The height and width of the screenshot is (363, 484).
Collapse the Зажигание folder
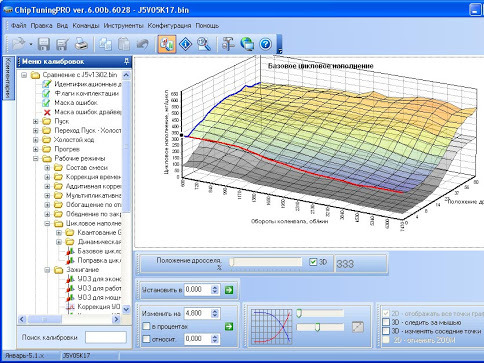pyautogui.click(x=47, y=270)
